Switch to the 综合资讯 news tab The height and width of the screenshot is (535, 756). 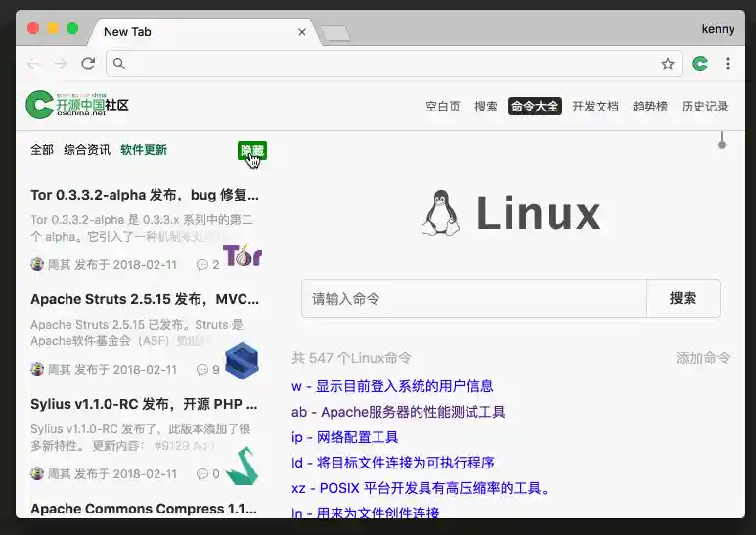87,150
